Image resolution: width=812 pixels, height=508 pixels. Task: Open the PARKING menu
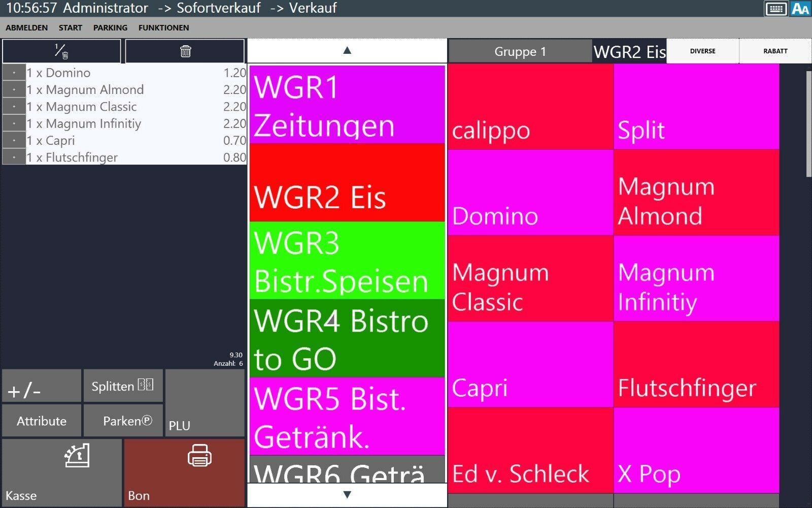click(110, 28)
